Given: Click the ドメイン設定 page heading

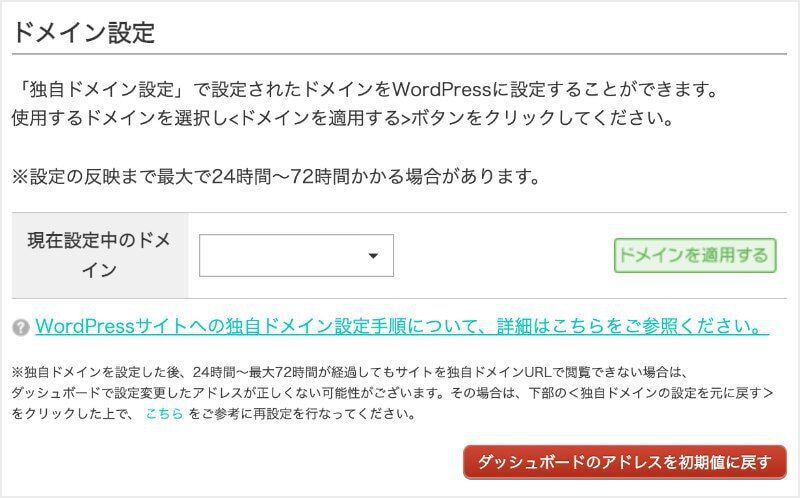Looking at the screenshot, I should [83, 31].
